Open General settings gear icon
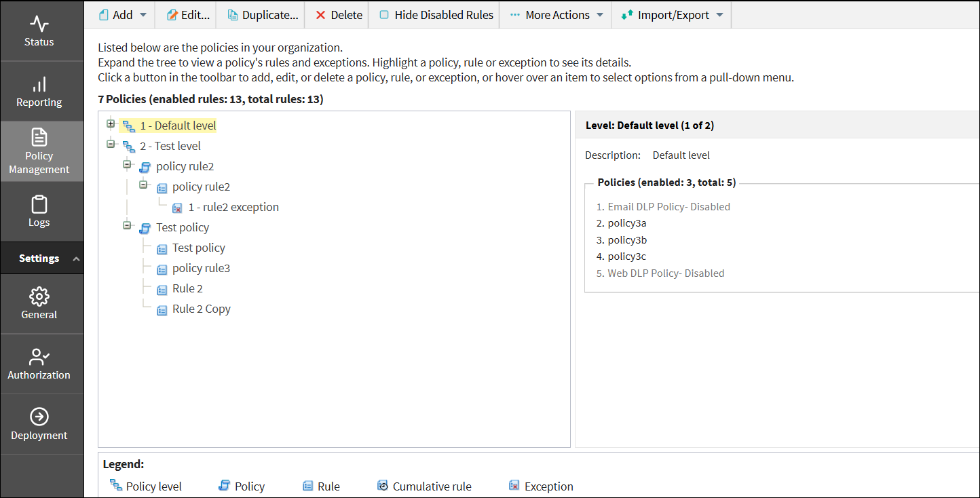The image size is (980, 498). (39, 296)
